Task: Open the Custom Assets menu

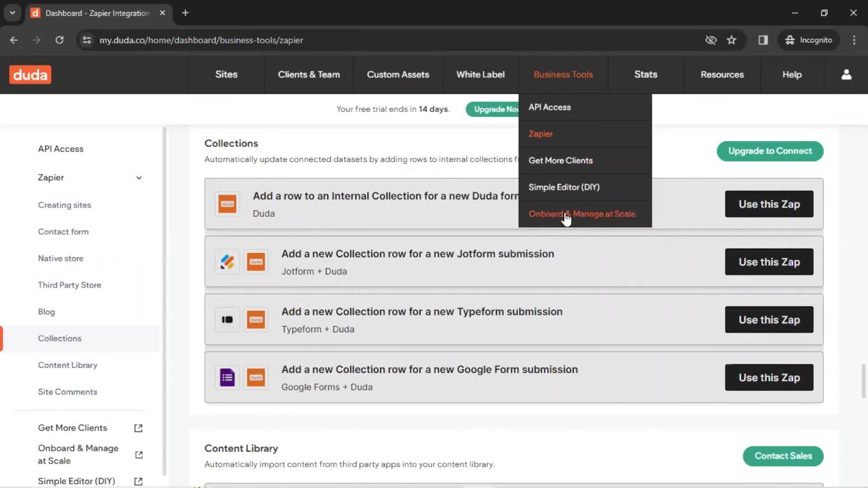Action: (398, 75)
